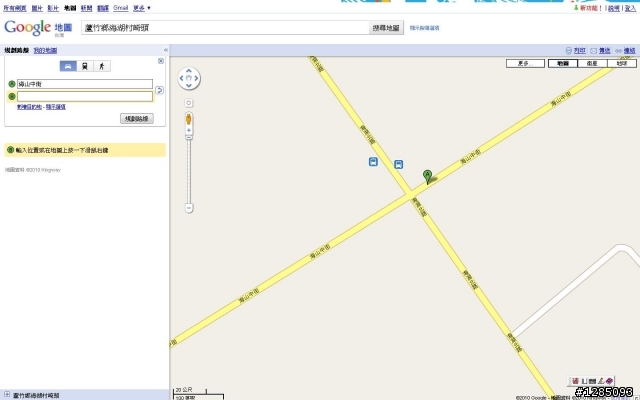Pan the map right with the arrow control
640x400 pixels.
196,78
